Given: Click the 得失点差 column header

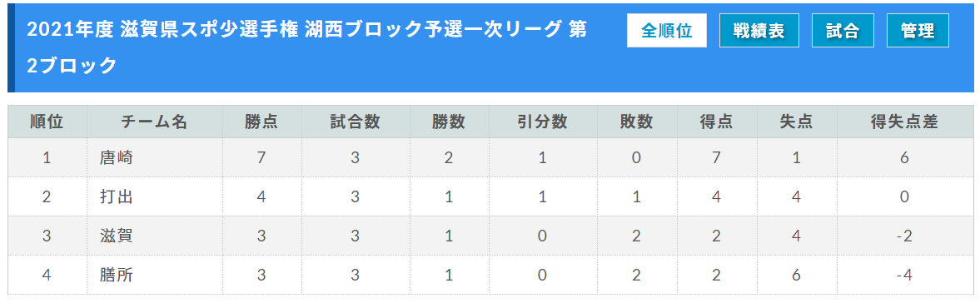Looking at the screenshot, I should pyautogui.click(x=904, y=122).
